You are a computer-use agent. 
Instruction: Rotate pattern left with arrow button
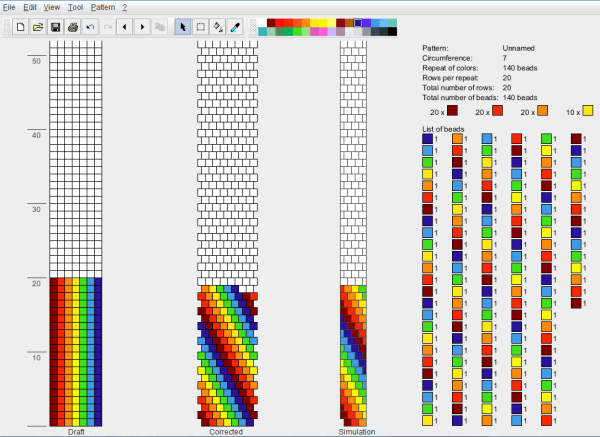(x=125, y=26)
